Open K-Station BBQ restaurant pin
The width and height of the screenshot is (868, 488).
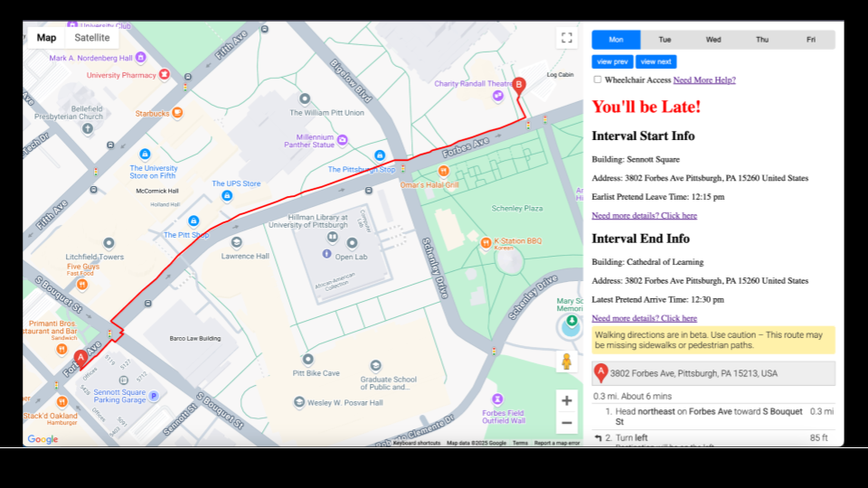pos(486,242)
